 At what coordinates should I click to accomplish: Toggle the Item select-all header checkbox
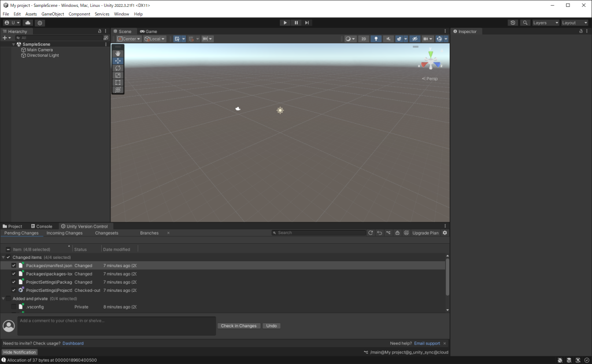8,250
